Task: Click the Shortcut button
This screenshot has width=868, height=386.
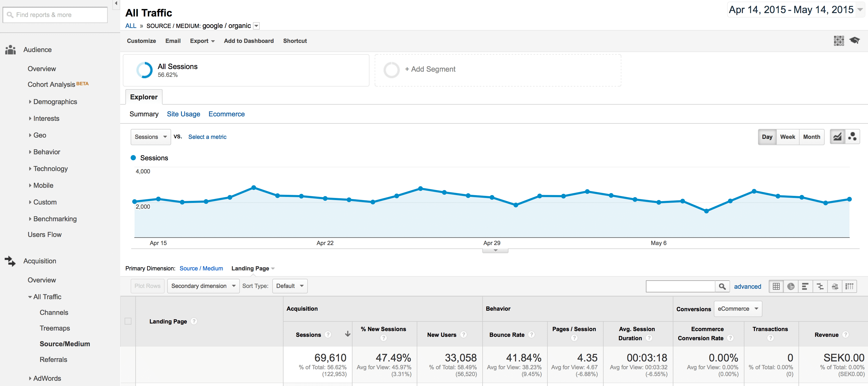Action: coord(295,41)
